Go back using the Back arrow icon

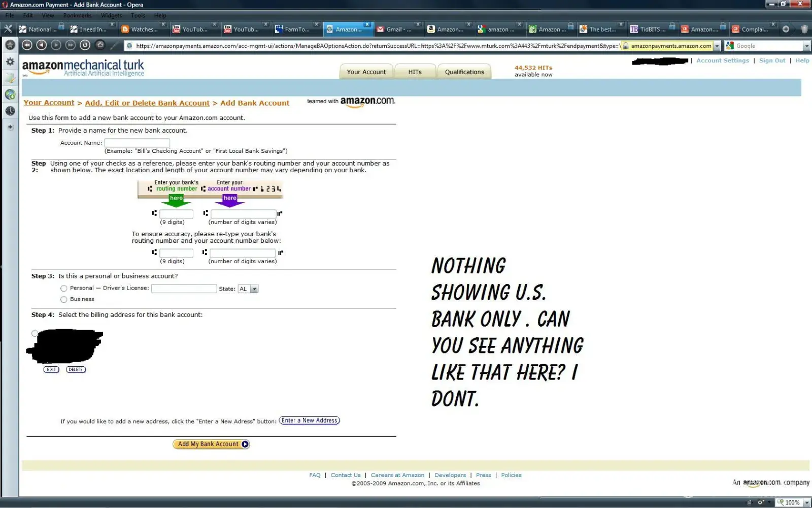point(42,45)
